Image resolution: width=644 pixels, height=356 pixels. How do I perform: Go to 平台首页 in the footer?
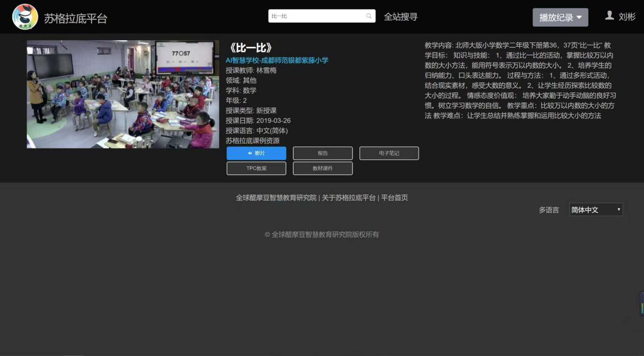[x=394, y=197]
